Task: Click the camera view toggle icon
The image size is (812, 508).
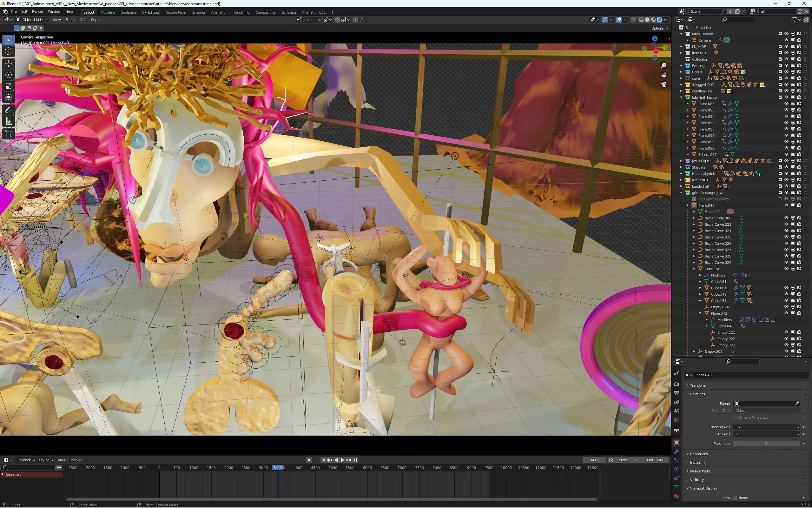Action: tap(663, 85)
